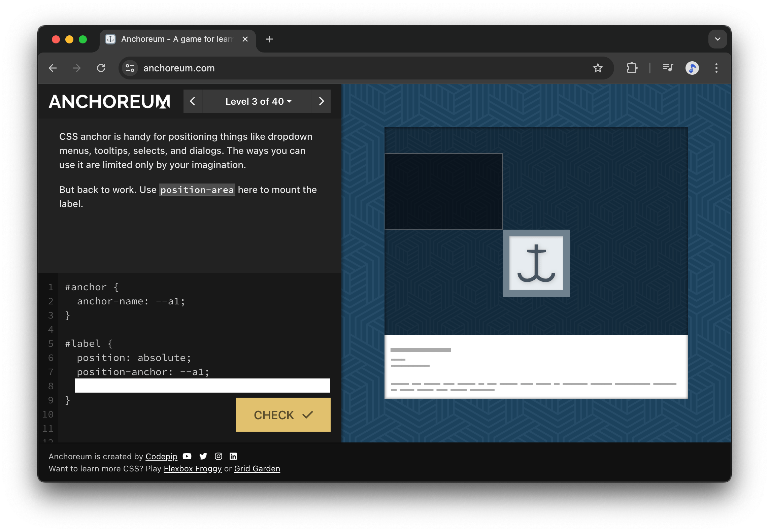769x532 pixels.
Task: Open the Flexbox Froggy link
Action: (192, 468)
